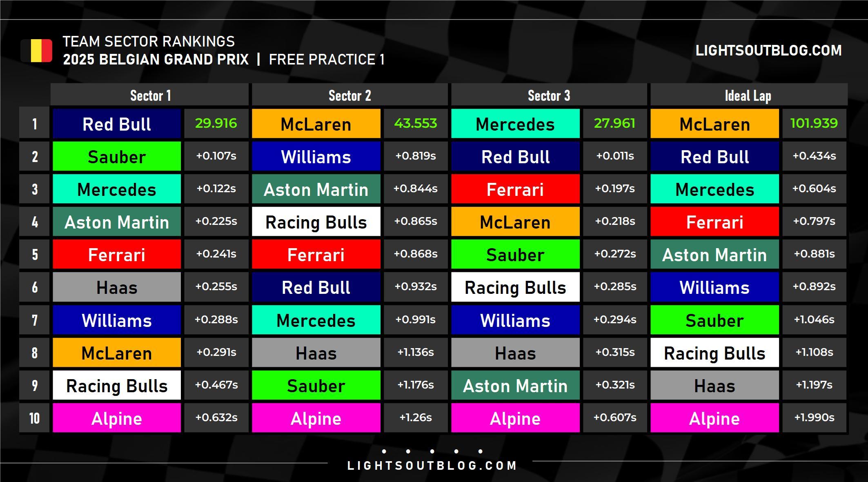Click the pink Alpine cell in Ideal Lap

[714, 418]
